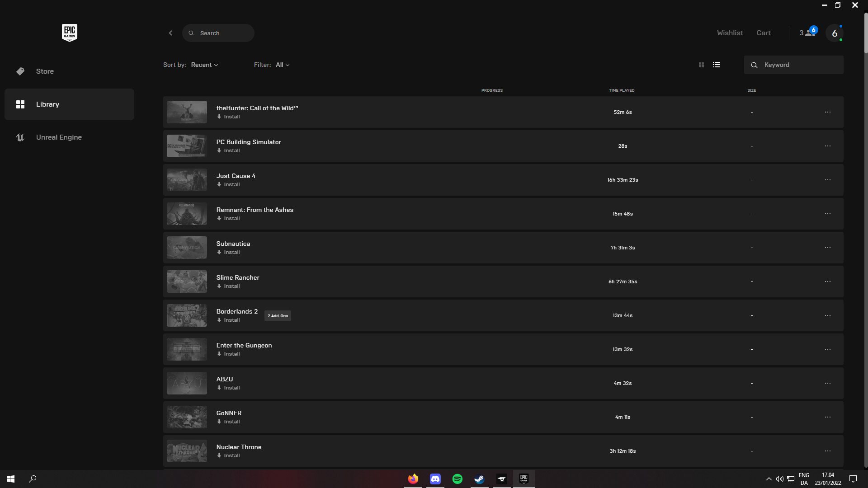The height and width of the screenshot is (488, 868).
Task: Open the Store section
Action: pos(45,71)
